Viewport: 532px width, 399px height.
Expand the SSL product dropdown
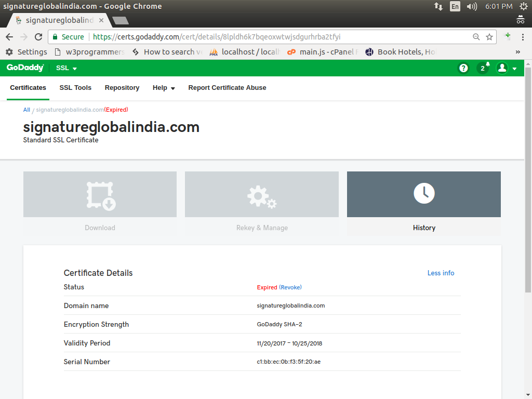pyautogui.click(x=66, y=68)
